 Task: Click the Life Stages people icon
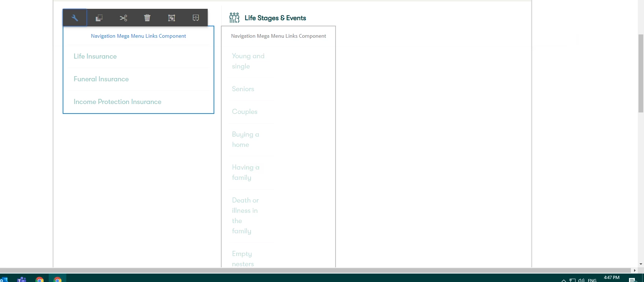[x=234, y=18]
